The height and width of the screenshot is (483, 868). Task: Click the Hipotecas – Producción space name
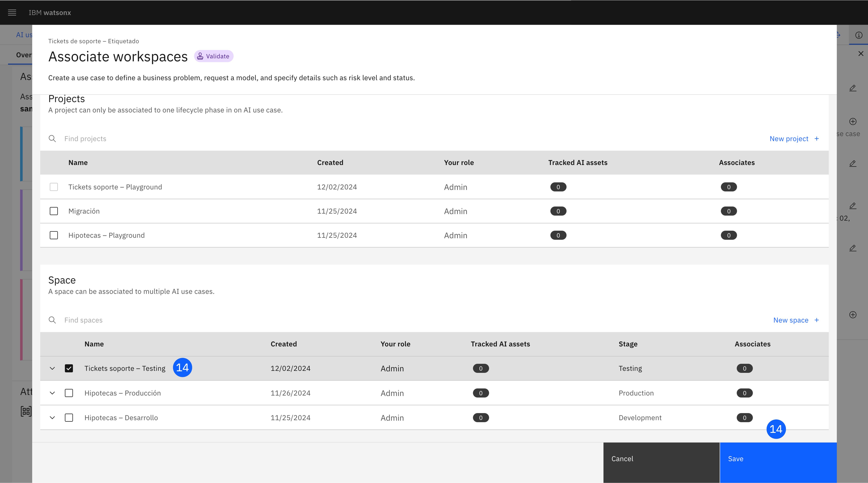[x=123, y=393]
